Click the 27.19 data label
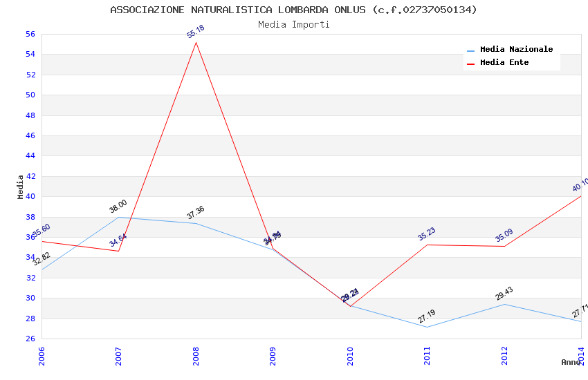 pyautogui.click(x=427, y=316)
